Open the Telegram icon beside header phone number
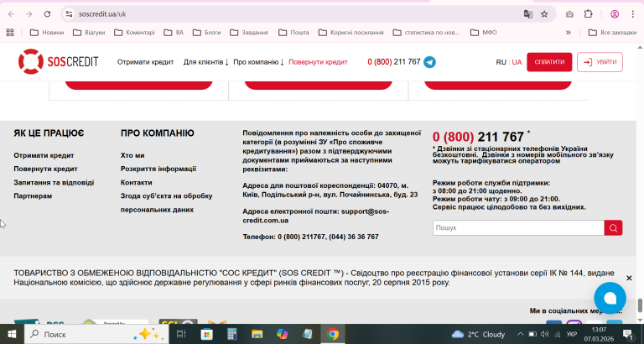 pos(429,62)
